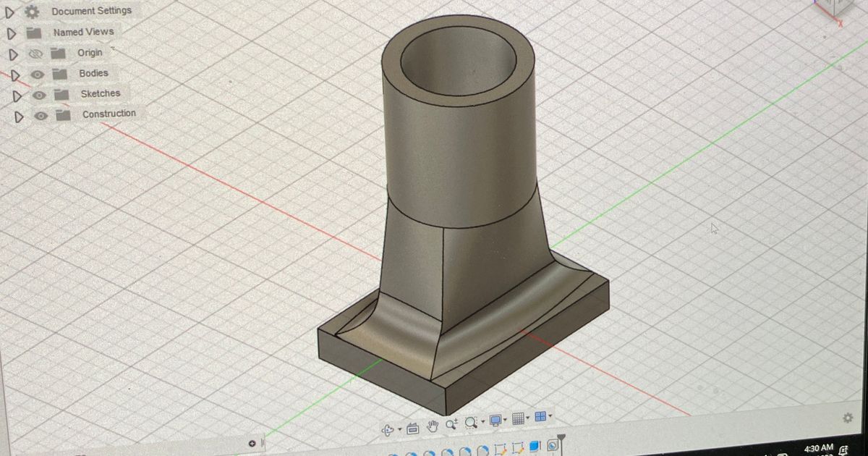Screen dimensions: 868x456
Task: Show the hidden Origin folder
Action: (x=34, y=52)
